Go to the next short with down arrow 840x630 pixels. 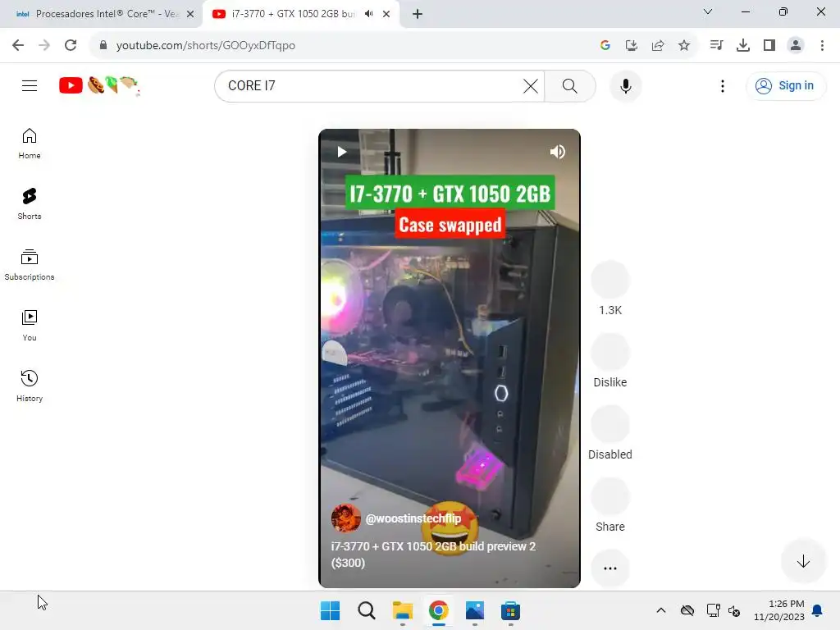point(803,561)
